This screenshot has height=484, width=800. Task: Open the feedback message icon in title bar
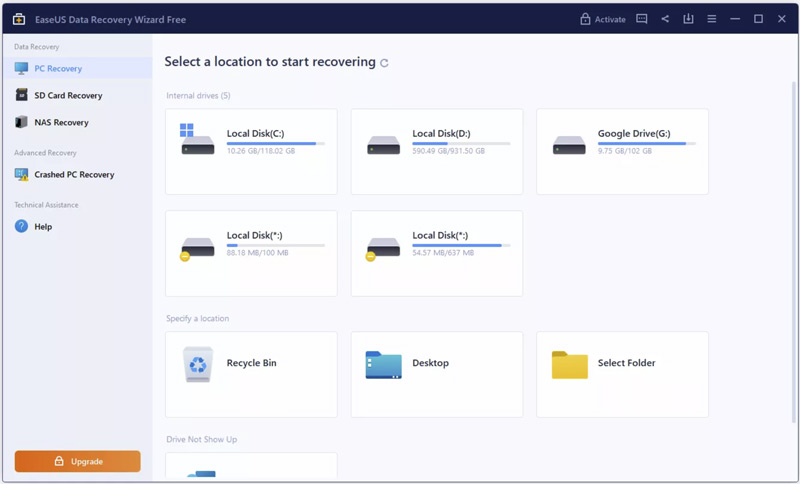(x=642, y=19)
